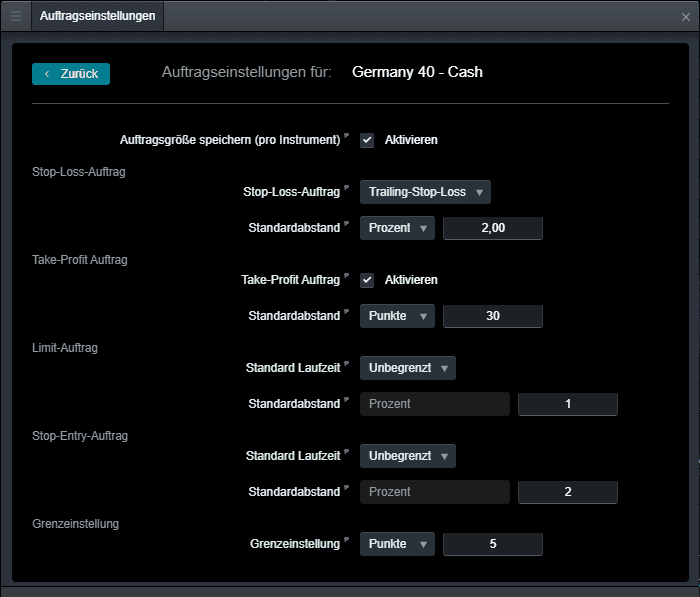This screenshot has height=597, width=700.
Task: Click the Grenzeinstellung value field showing 5
Action: (x=492, y=544)
